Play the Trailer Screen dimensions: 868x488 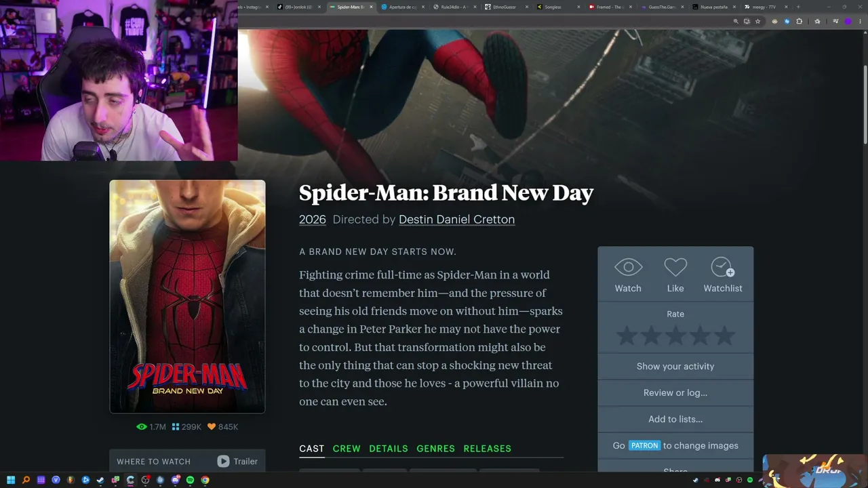[x=237, y=462]
